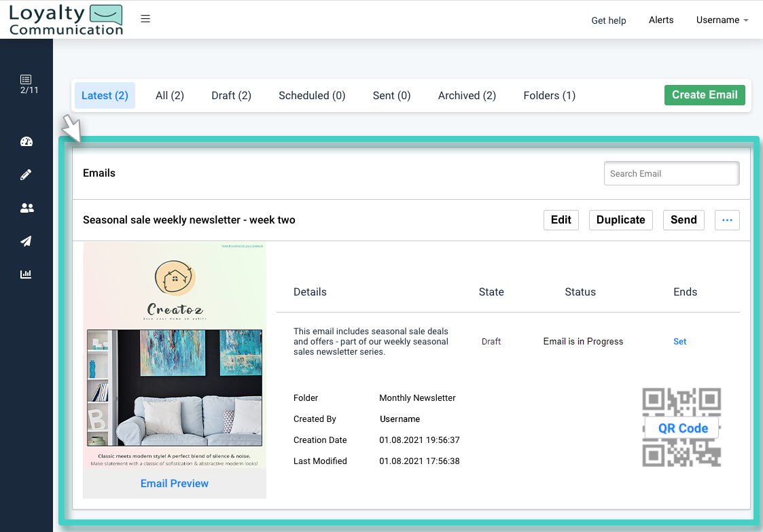Open the dashboard gauge icon in sidebar

coord(26,141)
